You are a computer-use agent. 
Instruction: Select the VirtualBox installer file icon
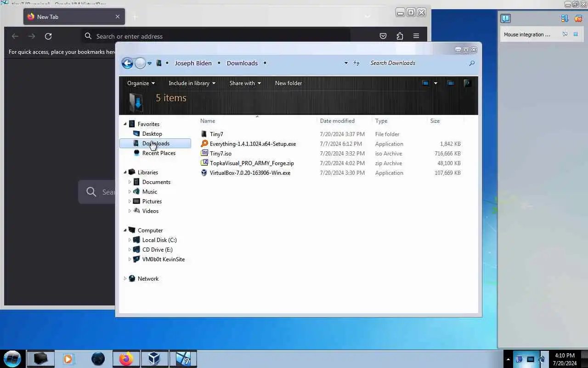[204, 173]
